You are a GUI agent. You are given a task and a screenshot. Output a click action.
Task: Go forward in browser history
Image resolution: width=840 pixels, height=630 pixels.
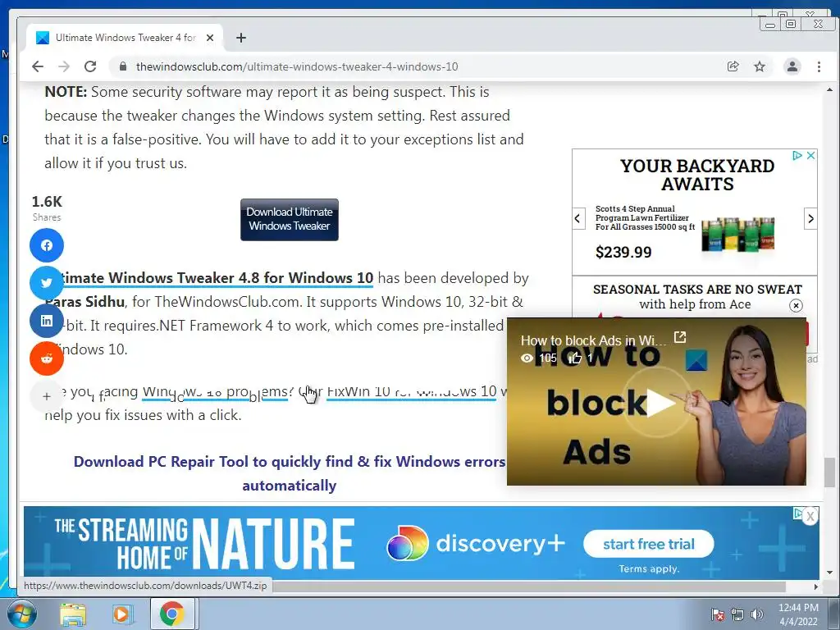click(x=64, y=66)
